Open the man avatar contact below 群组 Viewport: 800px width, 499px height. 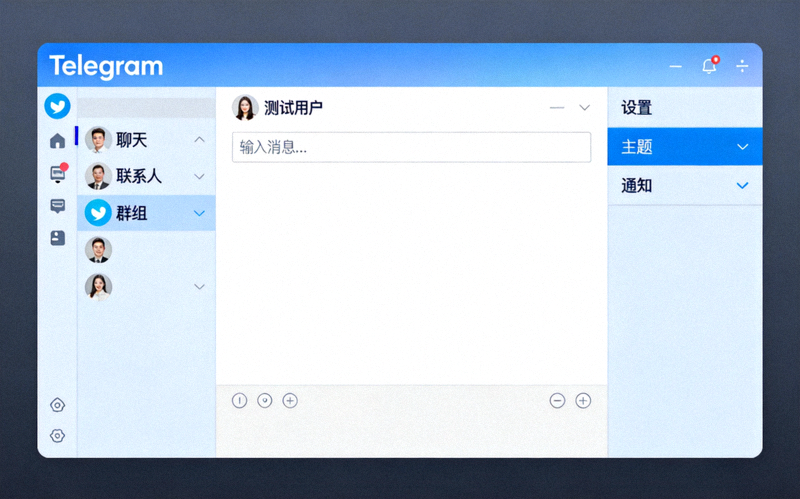click(x=98, y=250)
